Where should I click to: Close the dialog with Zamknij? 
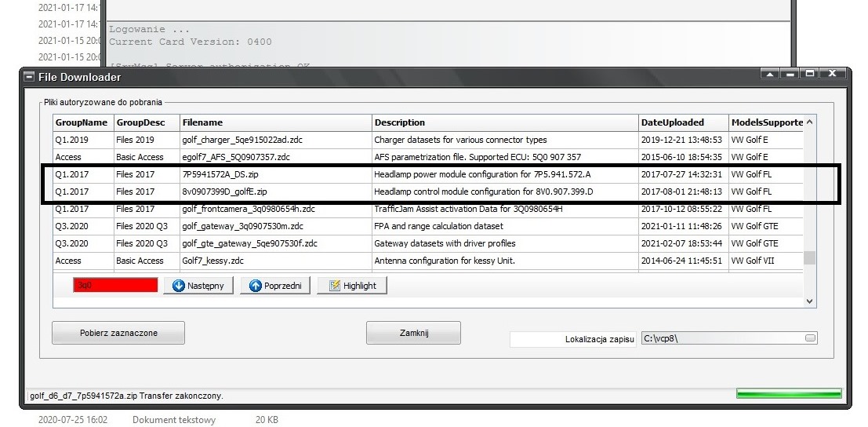(x=413, y=333)
